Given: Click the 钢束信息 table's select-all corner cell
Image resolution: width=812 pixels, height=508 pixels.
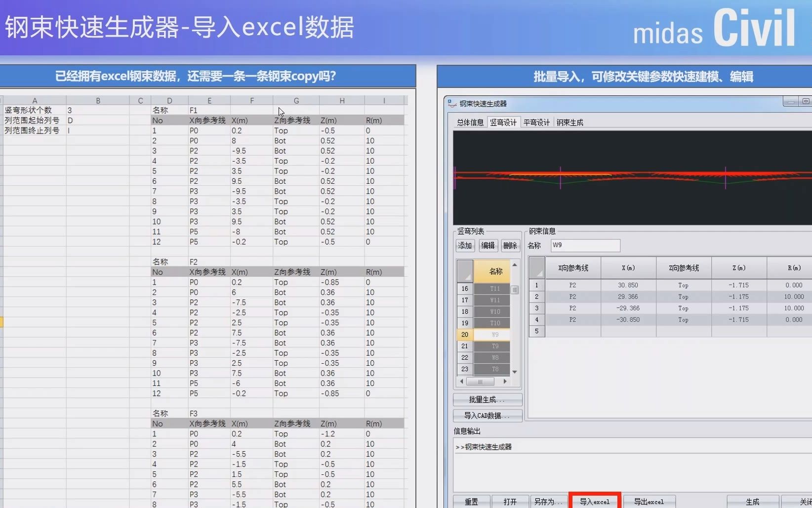Looking at the screenshot, I should coord(537,268).
